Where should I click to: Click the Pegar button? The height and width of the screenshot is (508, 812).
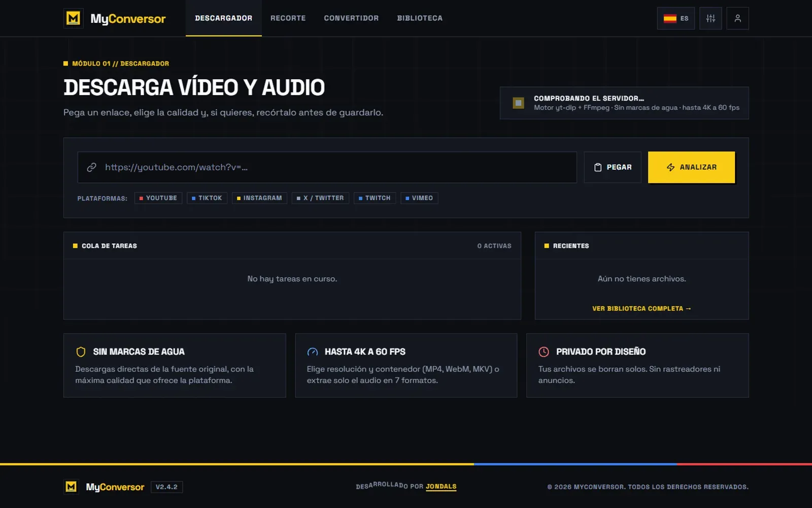[613, 167]
